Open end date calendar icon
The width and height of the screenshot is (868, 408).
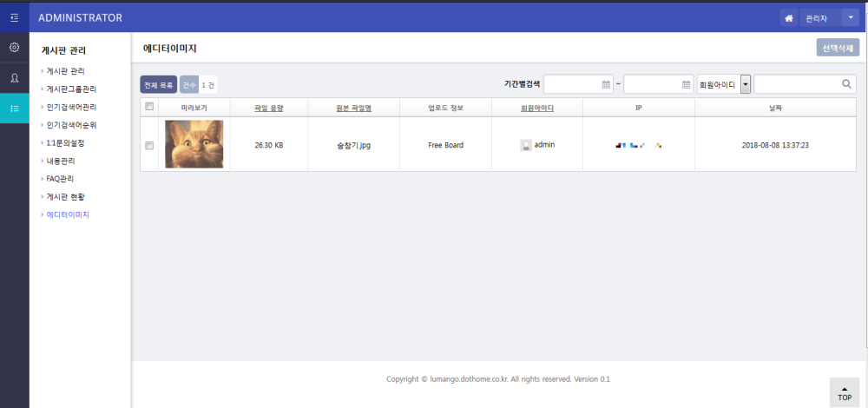[x=686, y=84]
